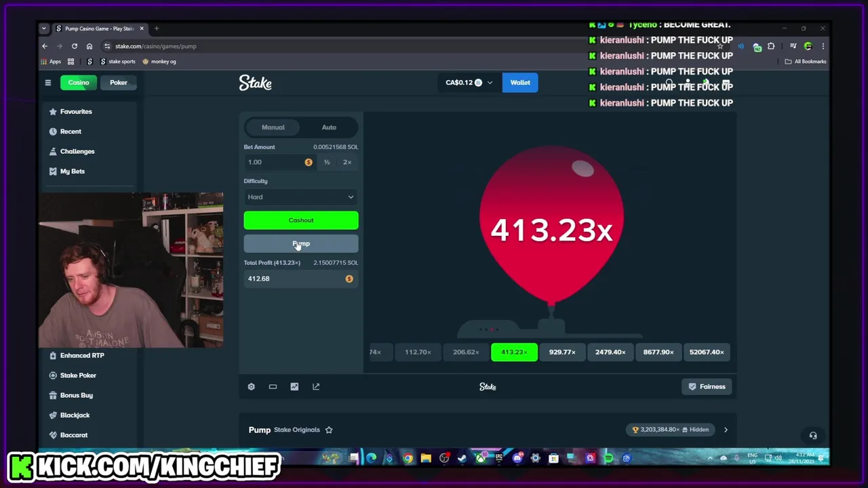Go back with browser back arrow
This screenshot has width=868, height=488.
tap(45, 46)
